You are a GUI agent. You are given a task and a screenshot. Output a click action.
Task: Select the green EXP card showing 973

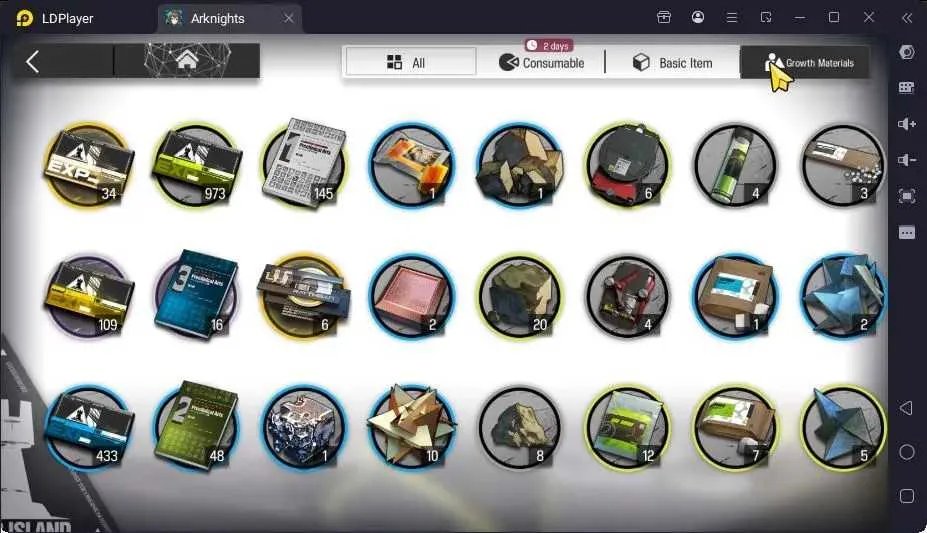(196, 164)
